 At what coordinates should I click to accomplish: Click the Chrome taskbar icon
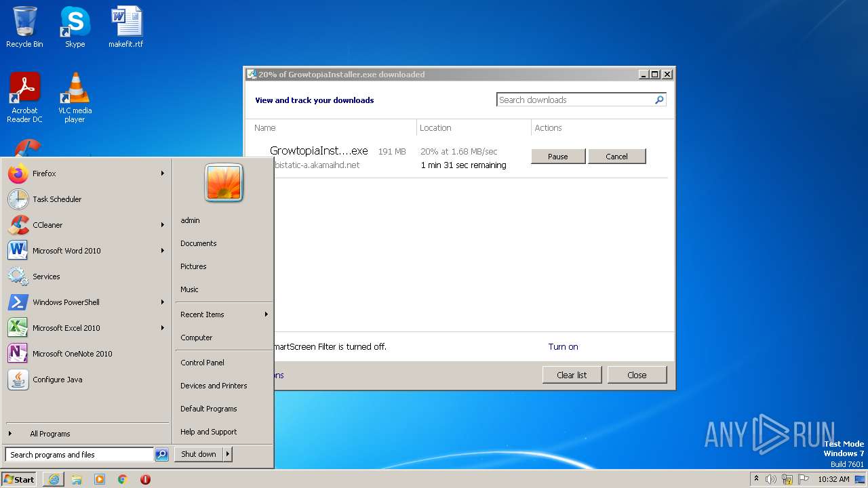click(x=122, y=479)
